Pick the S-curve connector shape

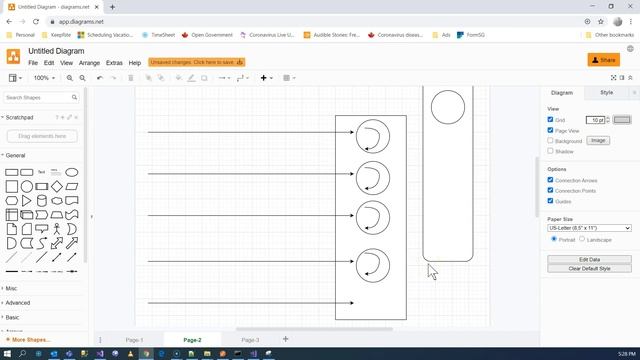pos(42,243)
